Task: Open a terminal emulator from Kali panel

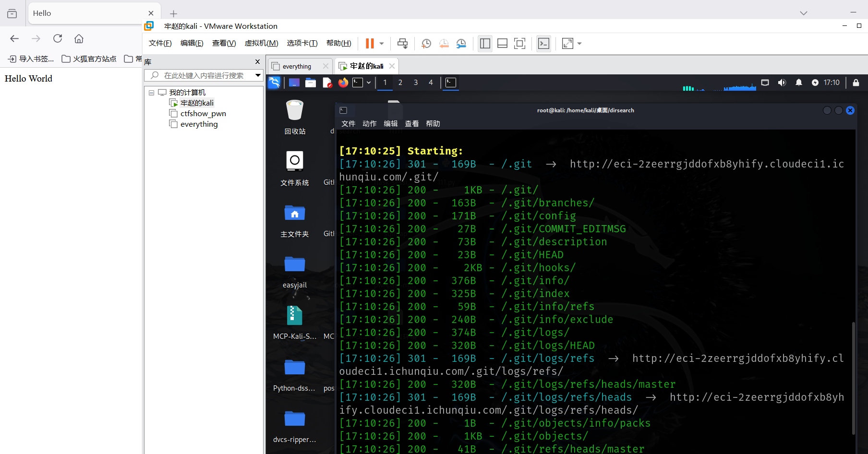Action: pyautogui.click(x=358, y=83)
